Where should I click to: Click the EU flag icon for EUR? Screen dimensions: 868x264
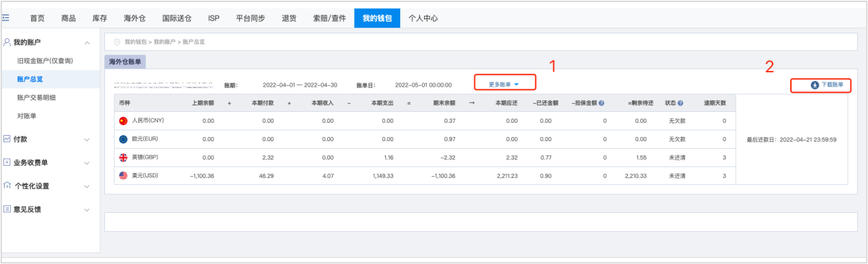coord(123,138)
